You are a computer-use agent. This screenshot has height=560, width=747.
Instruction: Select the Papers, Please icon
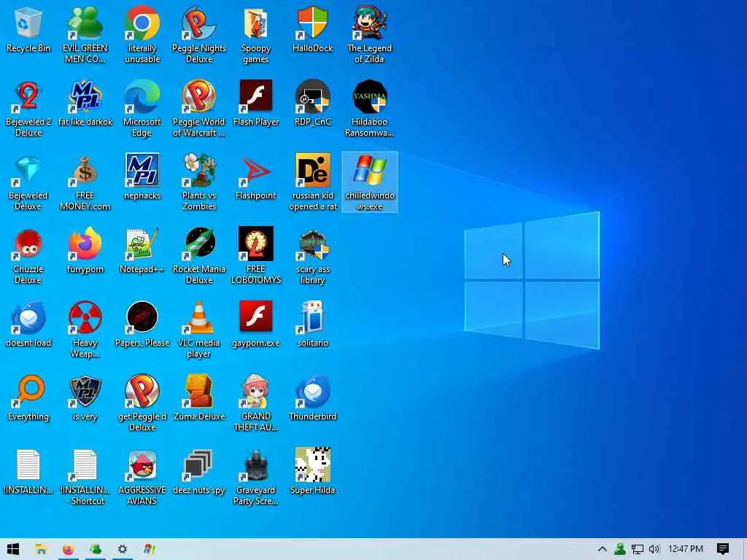142,324
